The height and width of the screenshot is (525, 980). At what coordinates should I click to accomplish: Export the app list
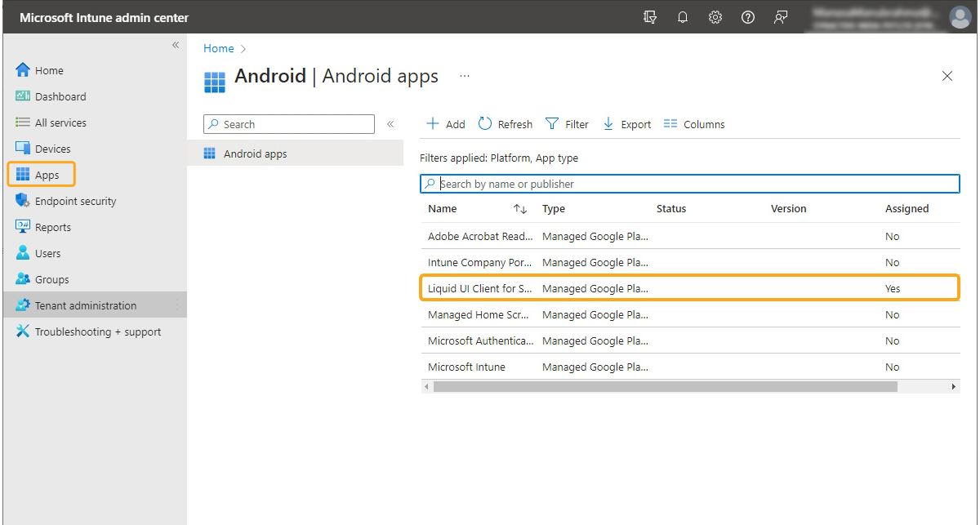[x=626, y=124]
